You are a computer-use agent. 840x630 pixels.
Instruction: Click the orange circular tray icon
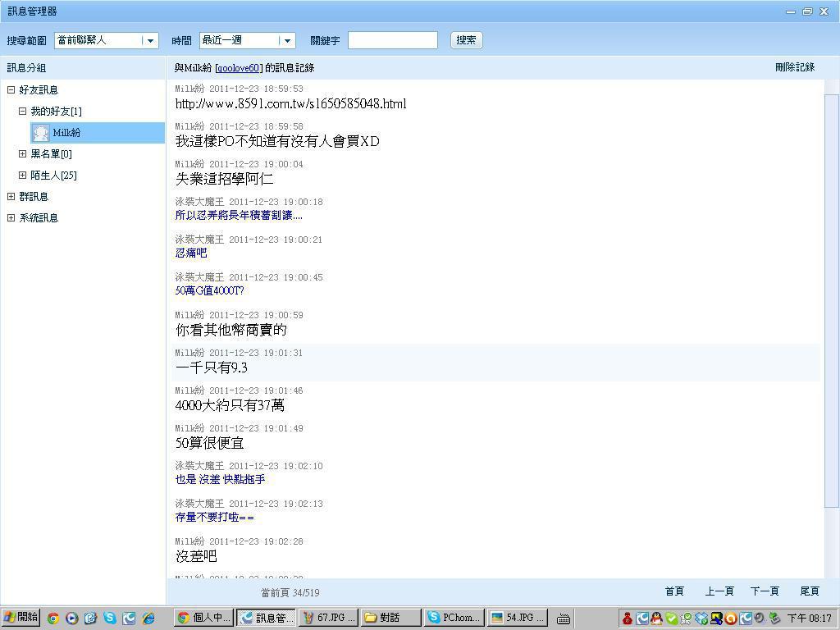(731, 619)
